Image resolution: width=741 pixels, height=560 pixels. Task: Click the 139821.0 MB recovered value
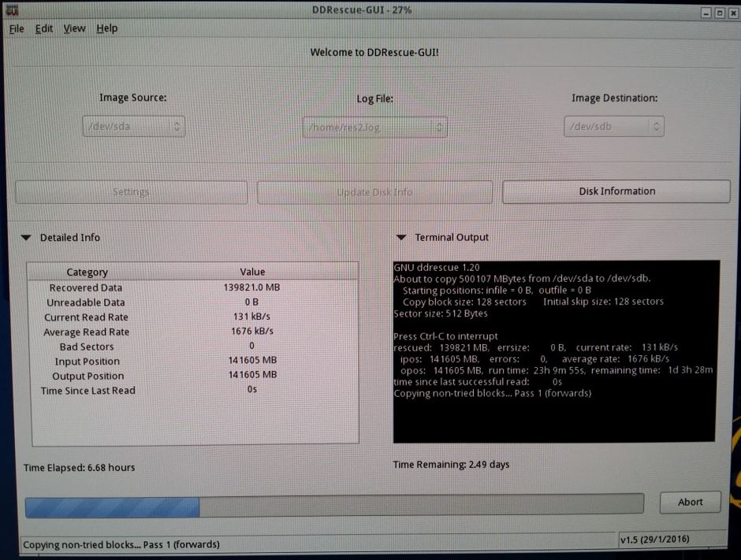click(x=251, y=287)
